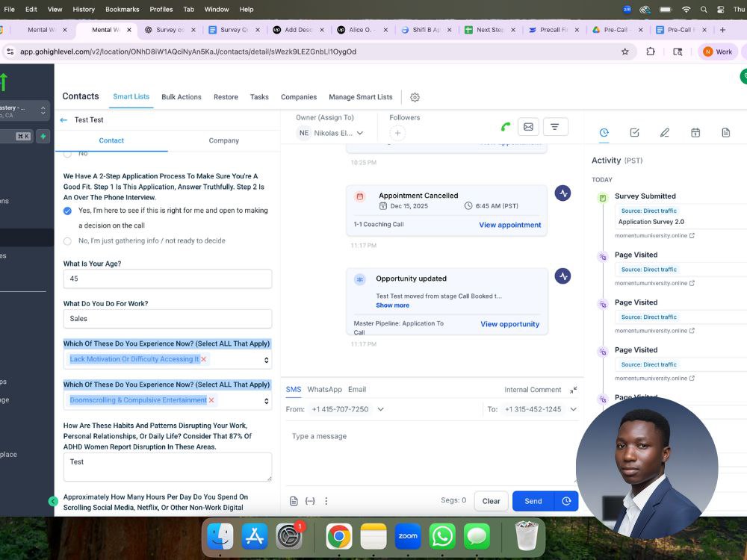This screenshot has height=560, width=747.
Task: Launch Zoom from the dock
Action: 408,536
